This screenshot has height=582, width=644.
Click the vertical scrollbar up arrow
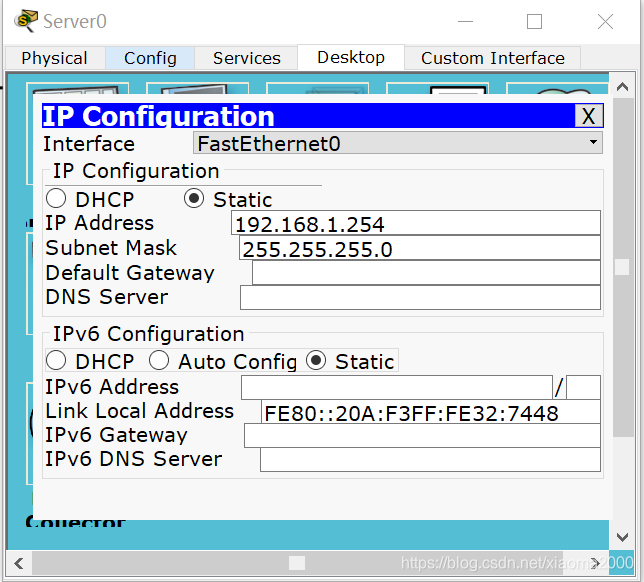[622, 87]
